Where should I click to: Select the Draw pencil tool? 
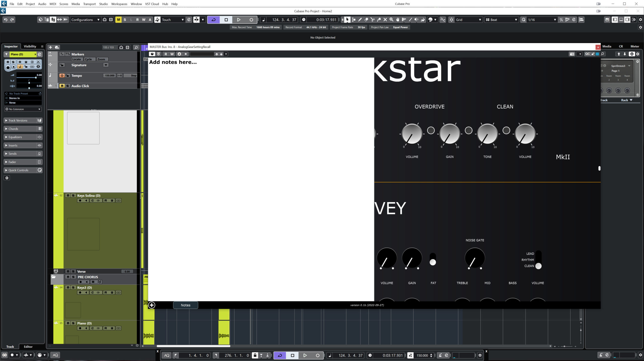tap(360, 20)
